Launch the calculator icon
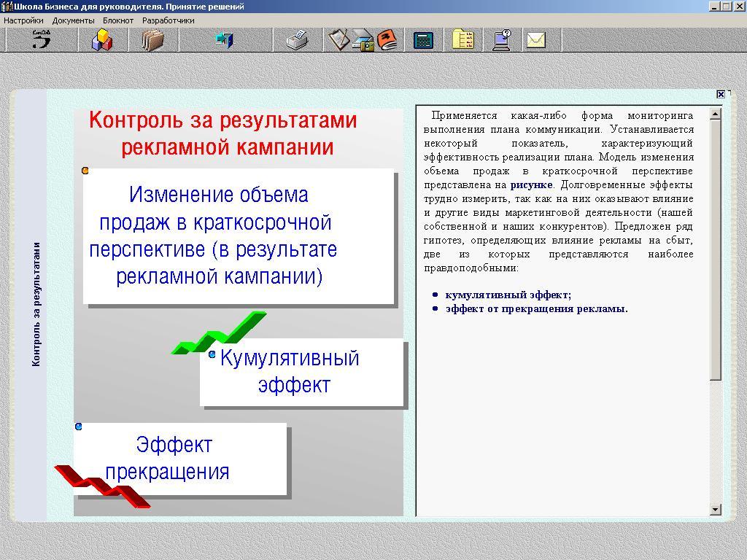Viewport: 747px width, 560px height. [424, 40]
